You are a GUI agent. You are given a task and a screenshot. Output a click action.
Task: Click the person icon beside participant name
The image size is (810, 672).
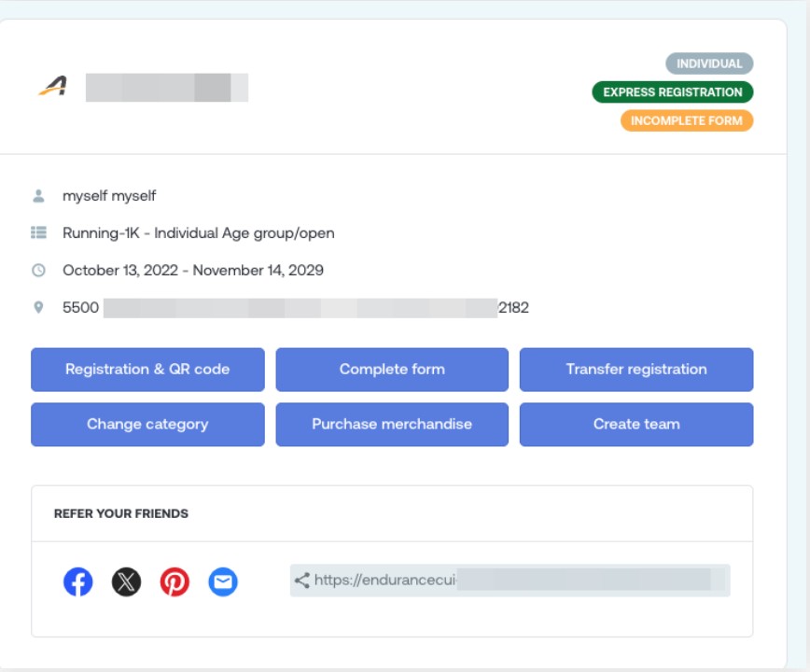click(x=38, y=196)
